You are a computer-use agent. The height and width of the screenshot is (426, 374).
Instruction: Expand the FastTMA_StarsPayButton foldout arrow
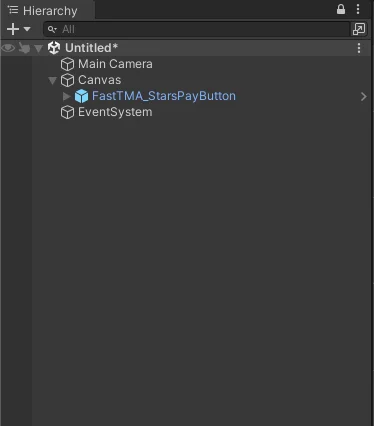(x=67, y=96)
